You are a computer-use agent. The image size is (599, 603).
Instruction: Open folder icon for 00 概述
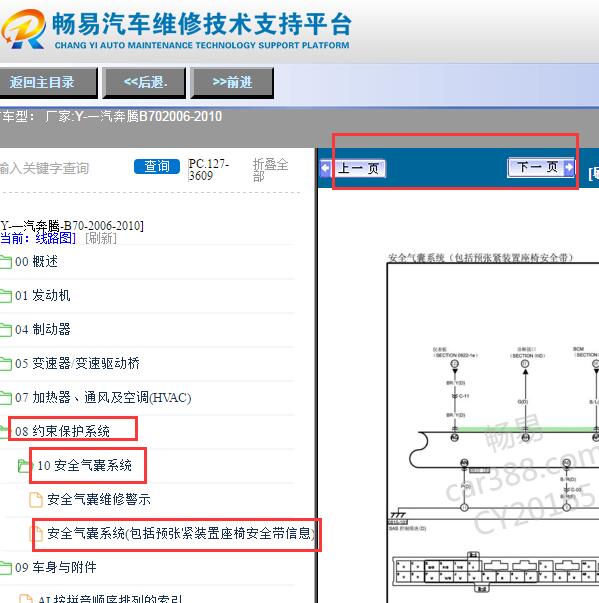point(5,262)
